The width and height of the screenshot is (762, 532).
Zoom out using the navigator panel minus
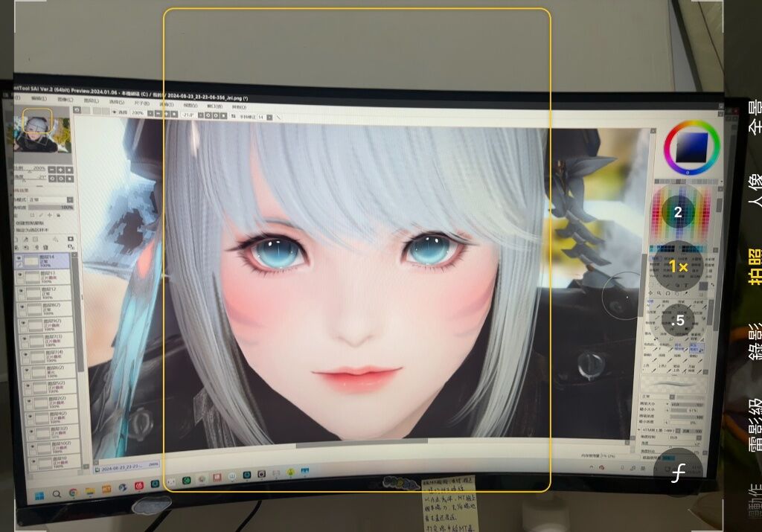[52, 170]
